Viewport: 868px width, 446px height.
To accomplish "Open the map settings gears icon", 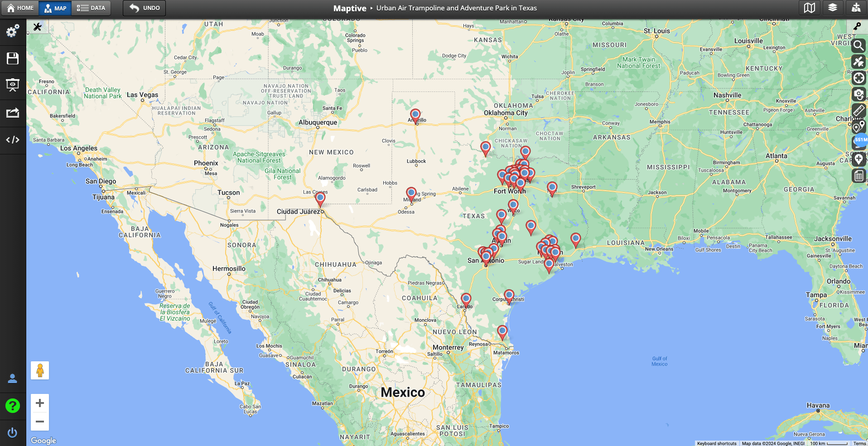I will pyautogui.click(x=13, y=31).
